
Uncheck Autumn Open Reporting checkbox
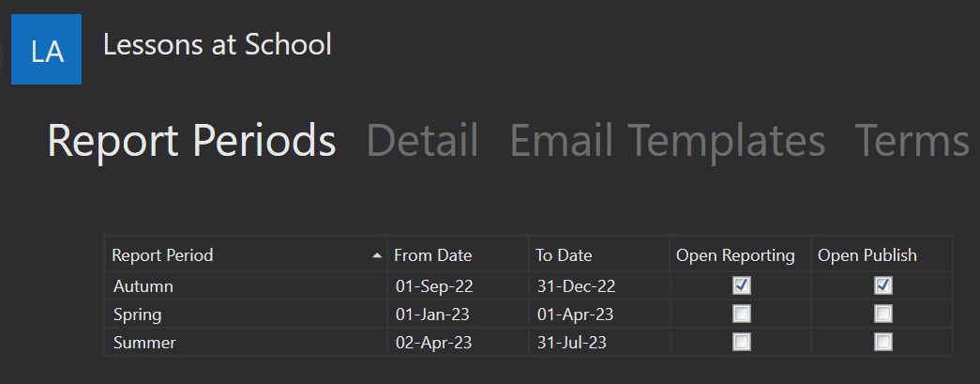pyautogui.click(x=741, y=285)
